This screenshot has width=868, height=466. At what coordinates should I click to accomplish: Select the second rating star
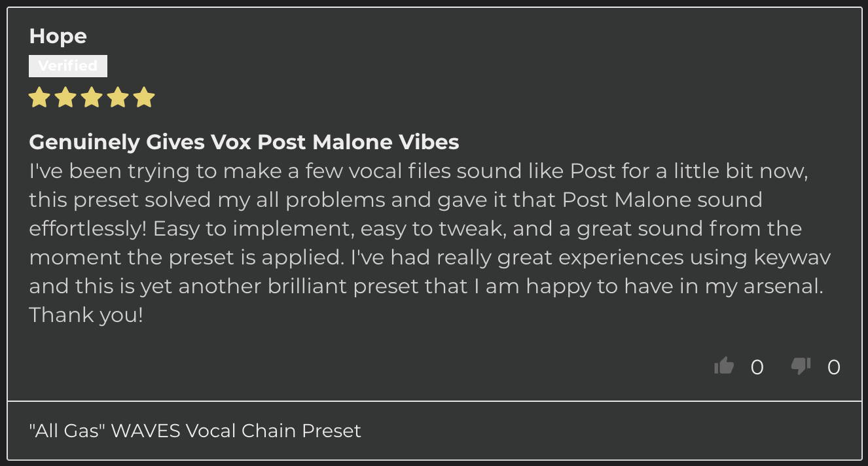tap(65, 98)
